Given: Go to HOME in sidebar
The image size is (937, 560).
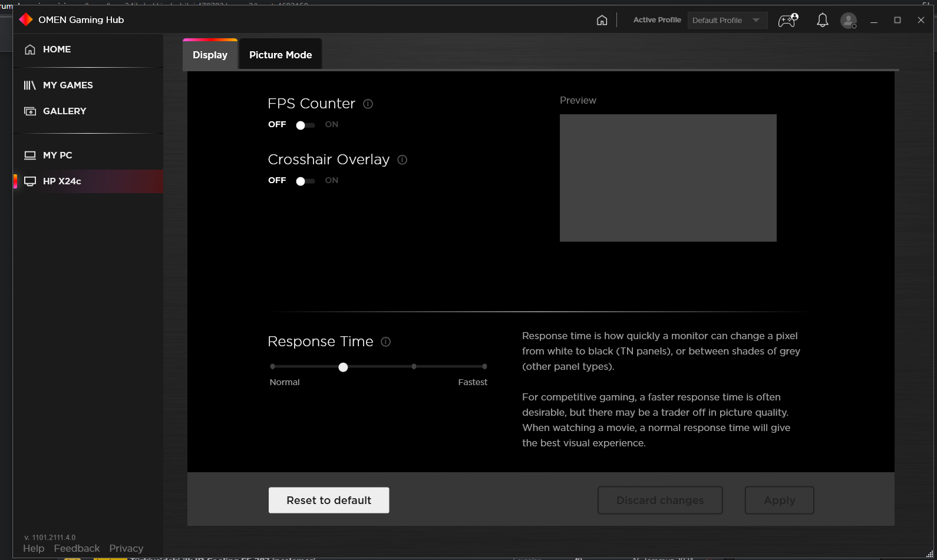Looking at the screenshot, I should [88, 49].
